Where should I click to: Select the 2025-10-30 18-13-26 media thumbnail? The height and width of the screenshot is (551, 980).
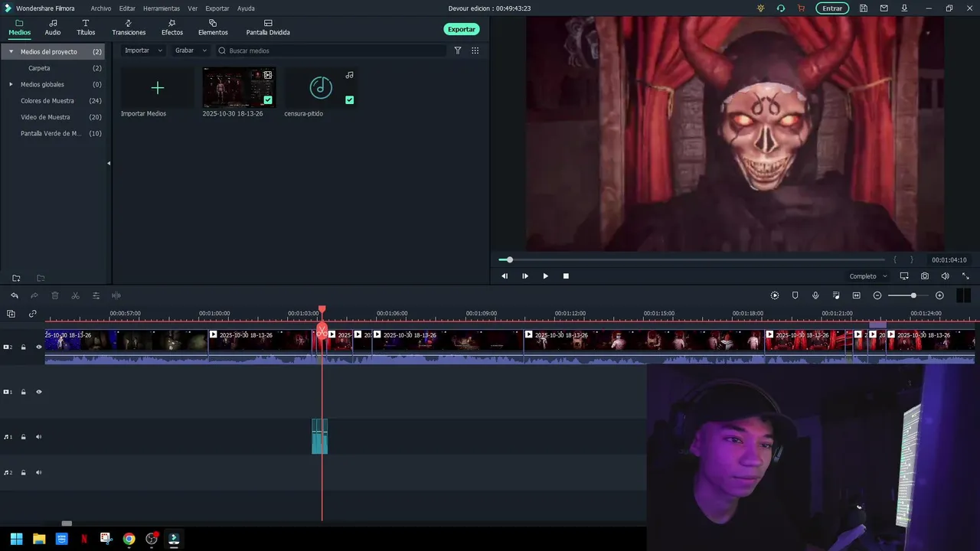(239, 88)
